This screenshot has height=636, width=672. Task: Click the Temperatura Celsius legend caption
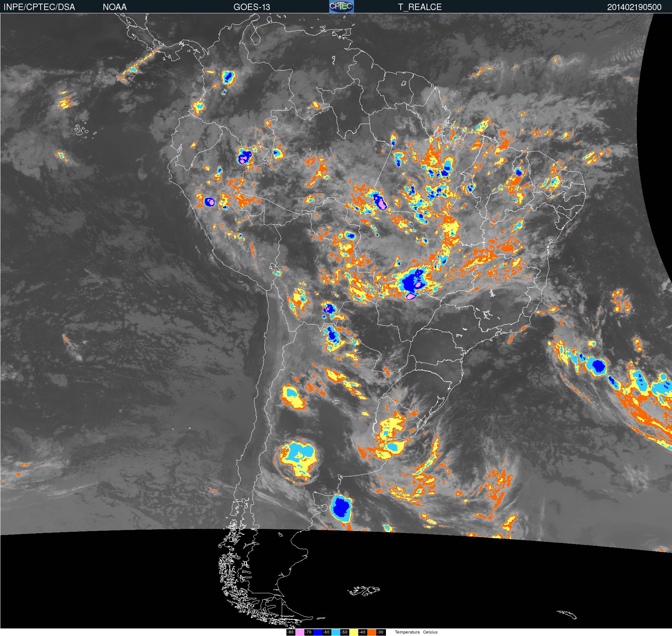(416, 632)
